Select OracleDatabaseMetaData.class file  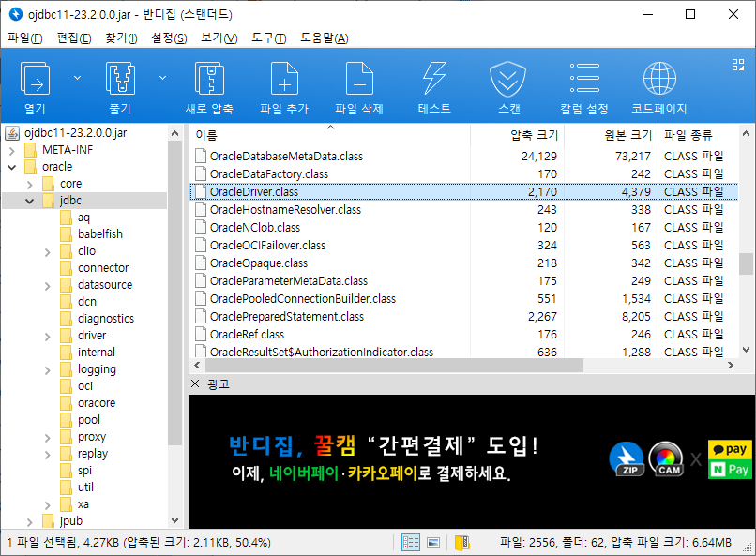pos(286,156)
